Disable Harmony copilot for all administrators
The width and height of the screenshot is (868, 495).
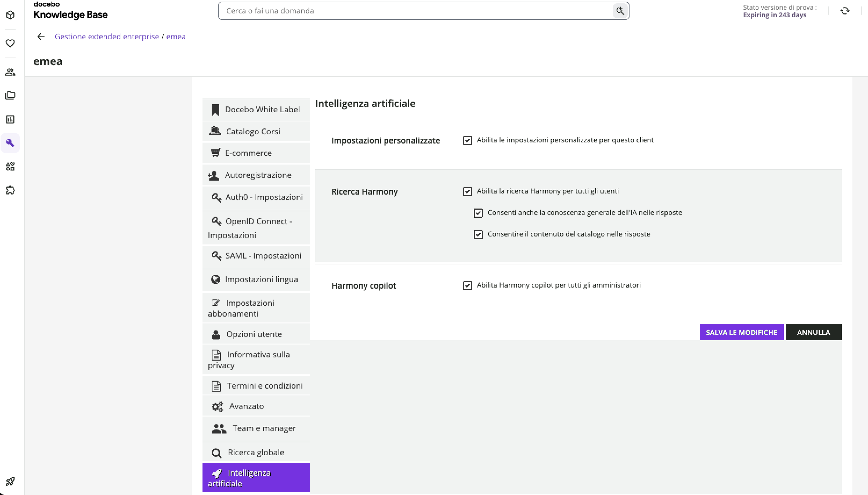[x=468, y=286]
